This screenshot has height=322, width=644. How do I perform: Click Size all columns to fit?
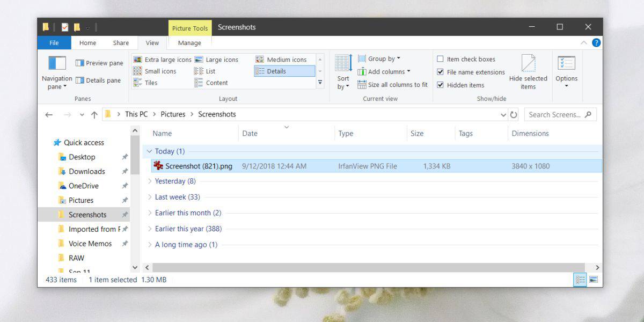click(x=392, y=85)
